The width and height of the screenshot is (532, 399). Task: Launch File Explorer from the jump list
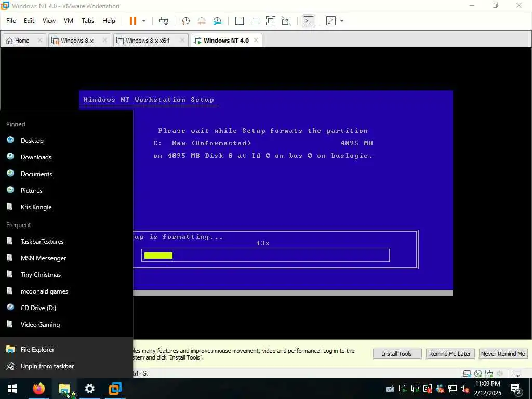click(x=66, y=349)
